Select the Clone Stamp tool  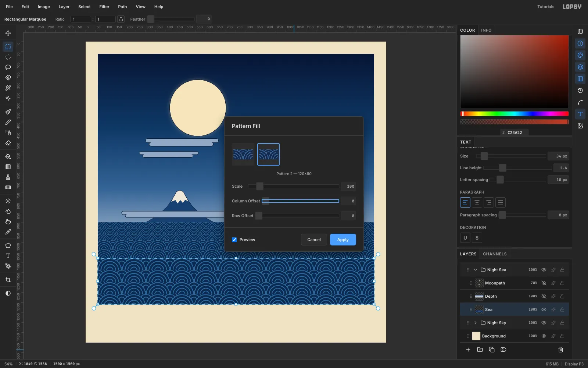[x=8, y=177]
